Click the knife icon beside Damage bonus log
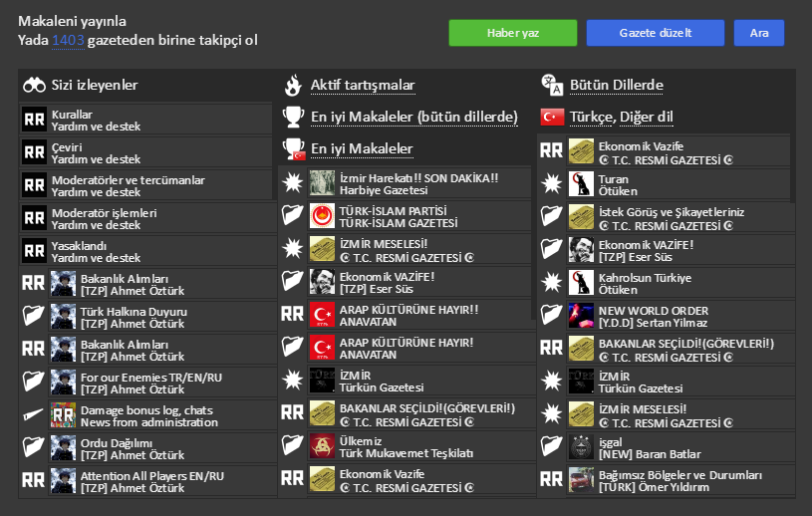The image size is (812, 516). 34,414
